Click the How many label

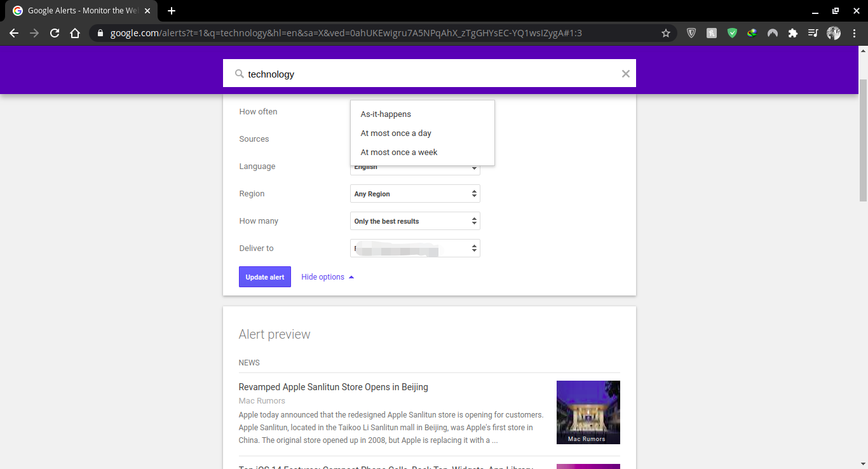[259, 221]
